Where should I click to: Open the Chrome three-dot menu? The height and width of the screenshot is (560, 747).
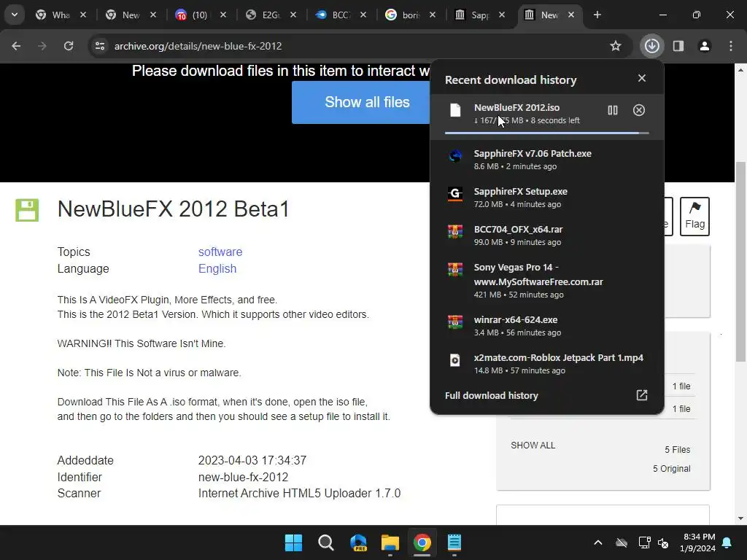(x=731, y=46)
